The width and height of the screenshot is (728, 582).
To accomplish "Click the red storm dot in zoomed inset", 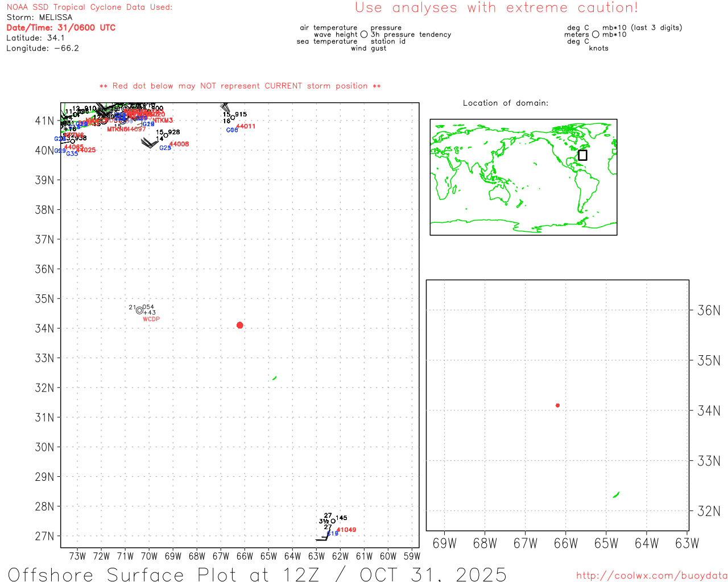I will point(557,405).
